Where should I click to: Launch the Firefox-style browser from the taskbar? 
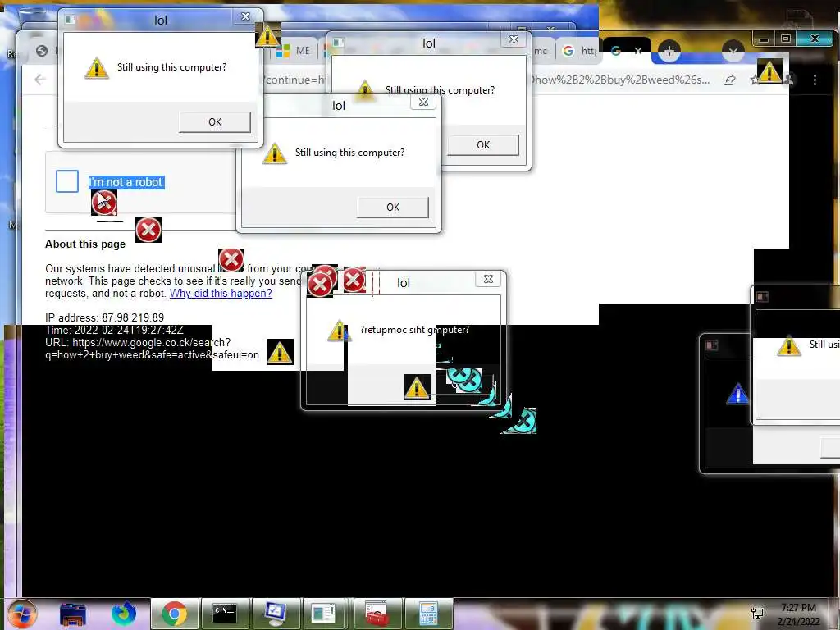coord(123,614)
